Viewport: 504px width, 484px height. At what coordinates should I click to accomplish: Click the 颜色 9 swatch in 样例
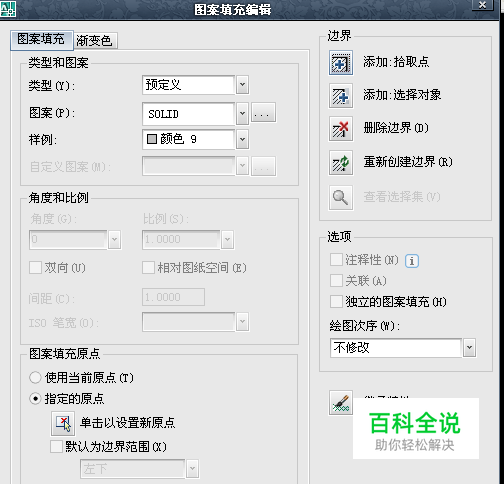(x=152, y=139)
